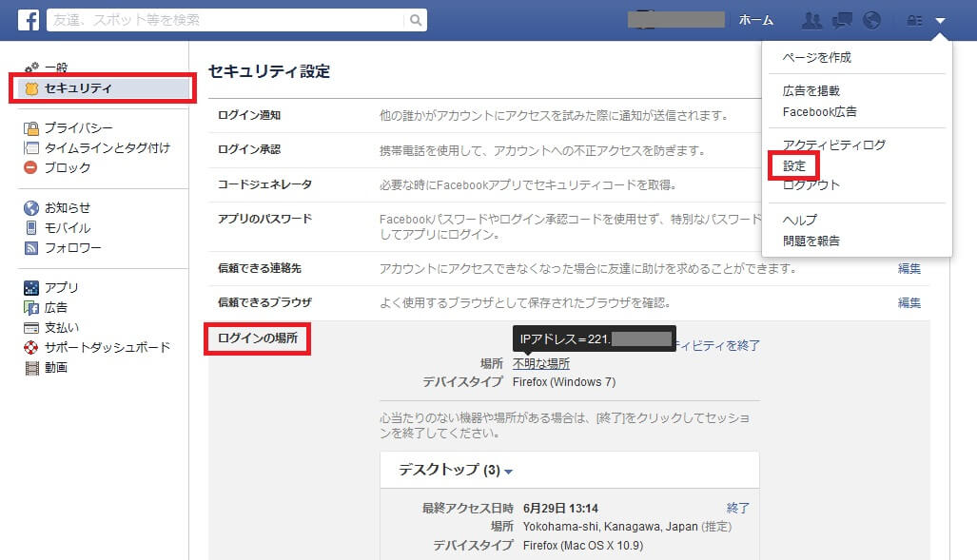Open the friend requests icon

[x=811, y=21]
